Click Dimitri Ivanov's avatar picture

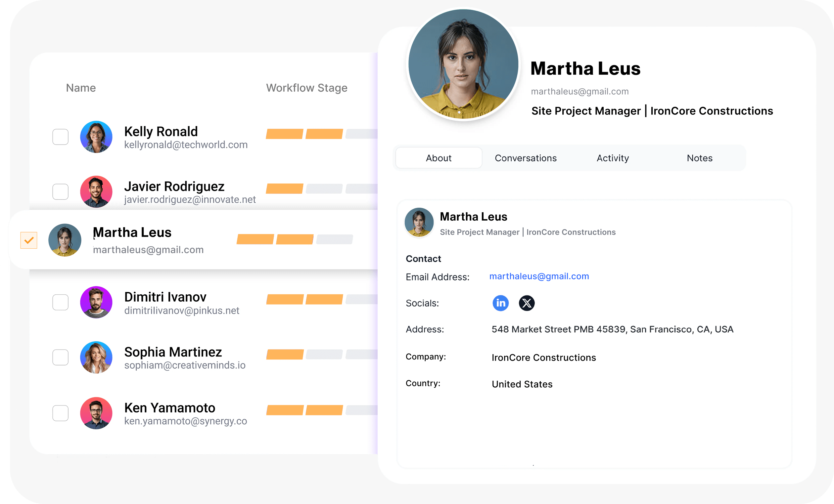(x=96, y=302)
